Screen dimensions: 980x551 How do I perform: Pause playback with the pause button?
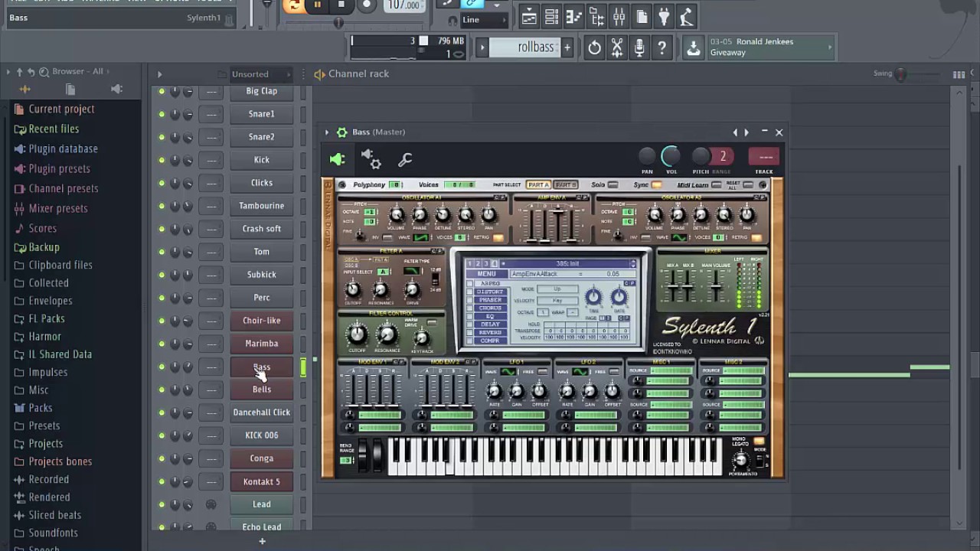point(317,5)
